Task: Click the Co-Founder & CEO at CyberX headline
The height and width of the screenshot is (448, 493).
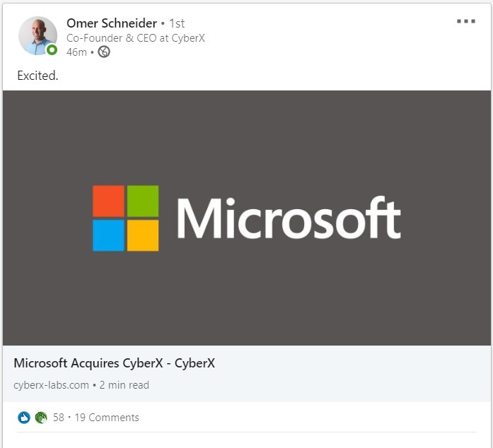Action: pyautogui.click(x=135, y=38)
